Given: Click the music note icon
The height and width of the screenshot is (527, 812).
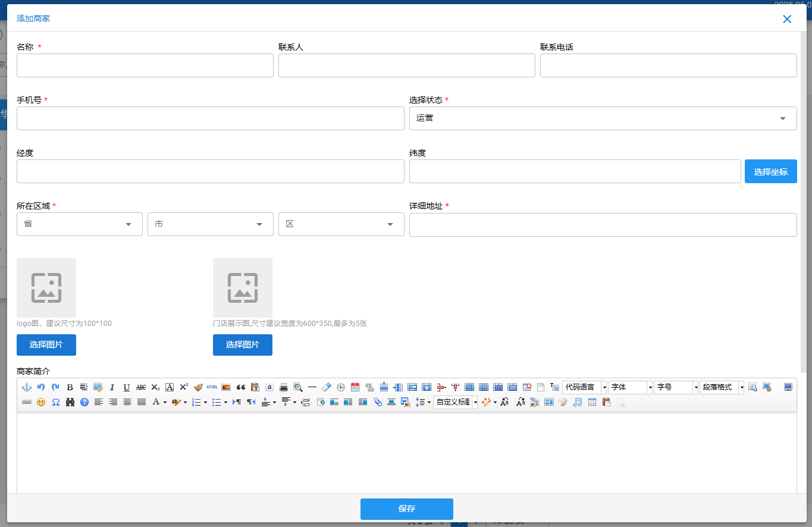Looking at the screenshot, I should pyautogui.click(x=577, y=402).
